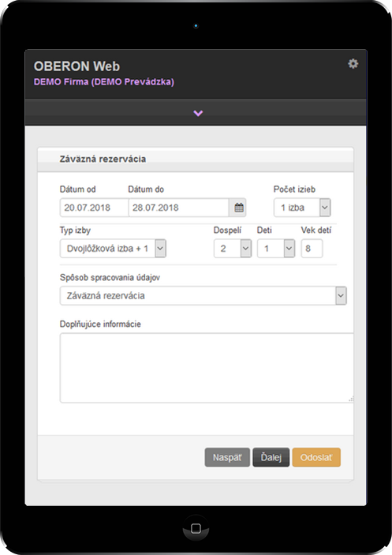This screenshot has width=392, height=555.
Task: Expand the purple chevron menu bar
Action: [198, 113]
